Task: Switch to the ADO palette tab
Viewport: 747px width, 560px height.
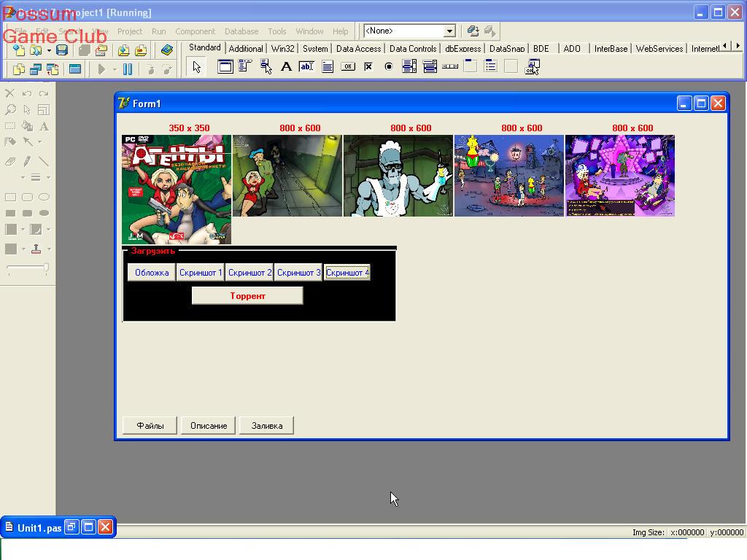Action: [x=572, y=49]
